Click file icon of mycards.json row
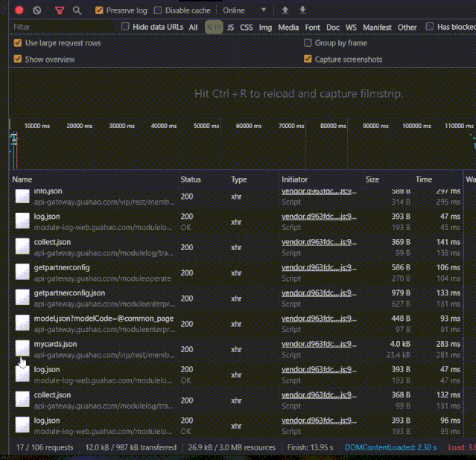Screen dimensions: 476x460 tap(22, 348)
